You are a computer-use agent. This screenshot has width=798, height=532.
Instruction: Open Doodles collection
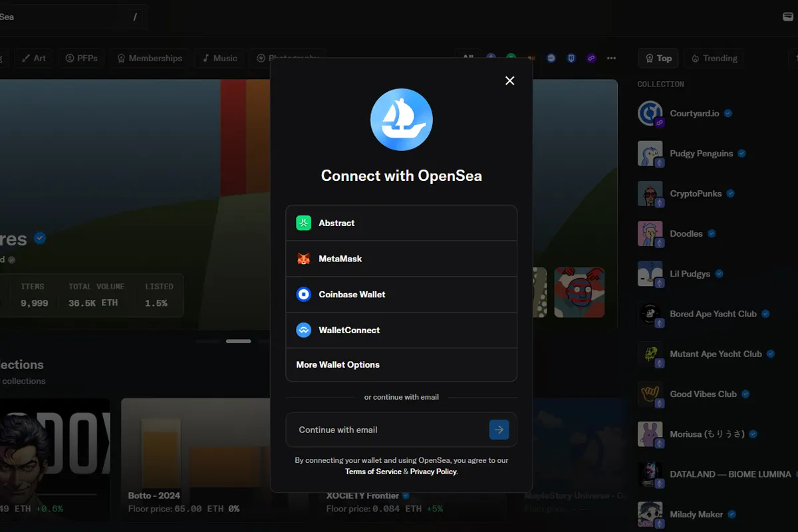pyautogui.click(x=686, y=234)
